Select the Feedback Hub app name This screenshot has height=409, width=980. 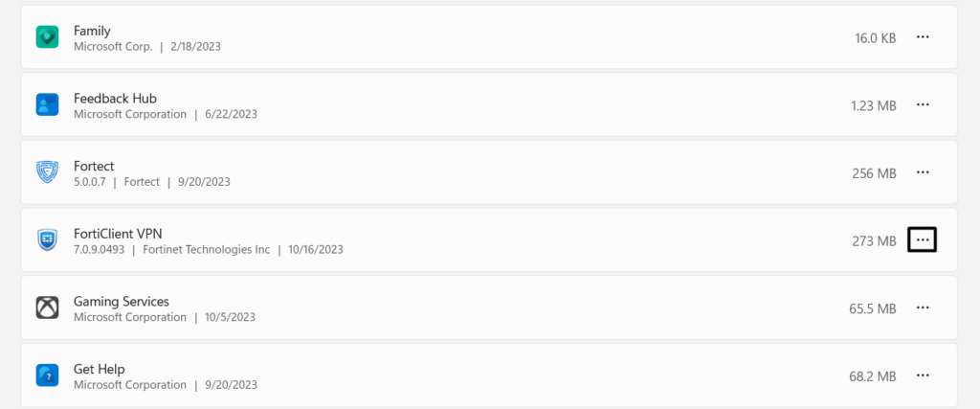pos(115,98)
